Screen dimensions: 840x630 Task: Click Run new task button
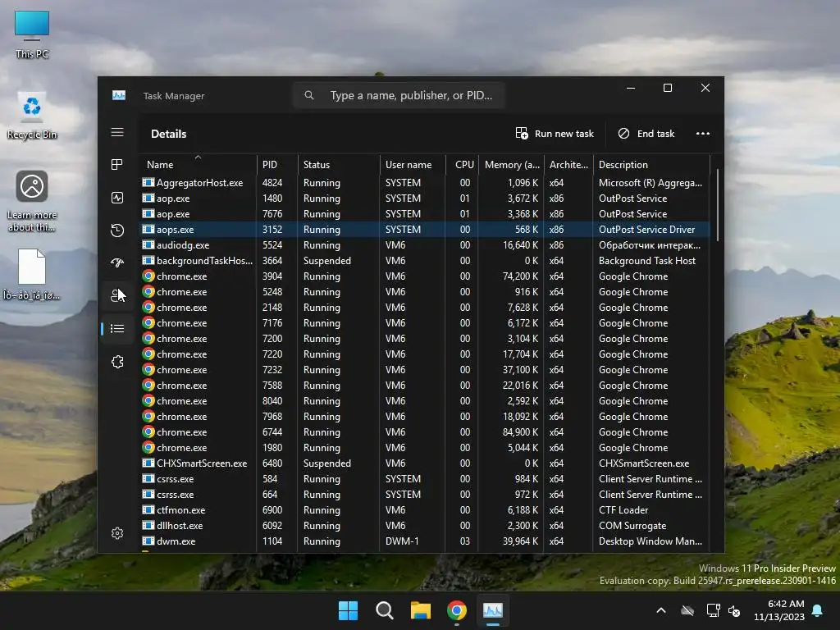pyautogui.click(x=555, y=134)
